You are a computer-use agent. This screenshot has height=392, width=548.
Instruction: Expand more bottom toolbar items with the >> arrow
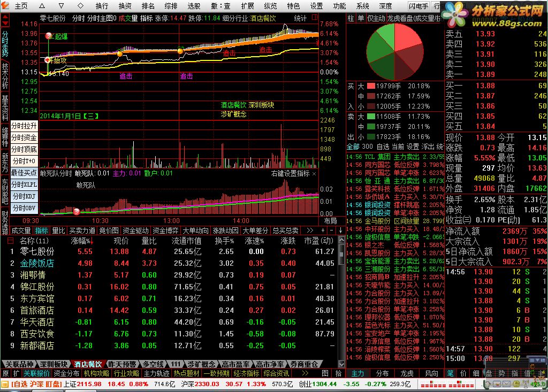pos(305,373)
